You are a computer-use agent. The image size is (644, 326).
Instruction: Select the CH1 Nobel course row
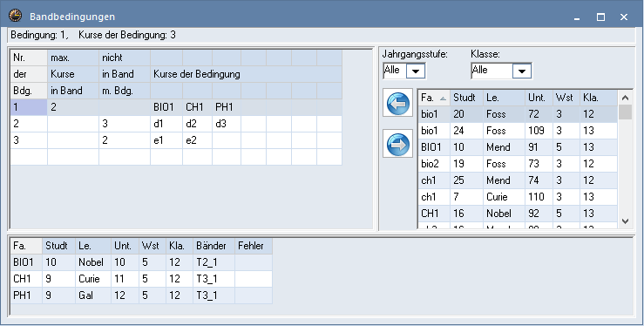pyautogui.click(x=518, y=214)
